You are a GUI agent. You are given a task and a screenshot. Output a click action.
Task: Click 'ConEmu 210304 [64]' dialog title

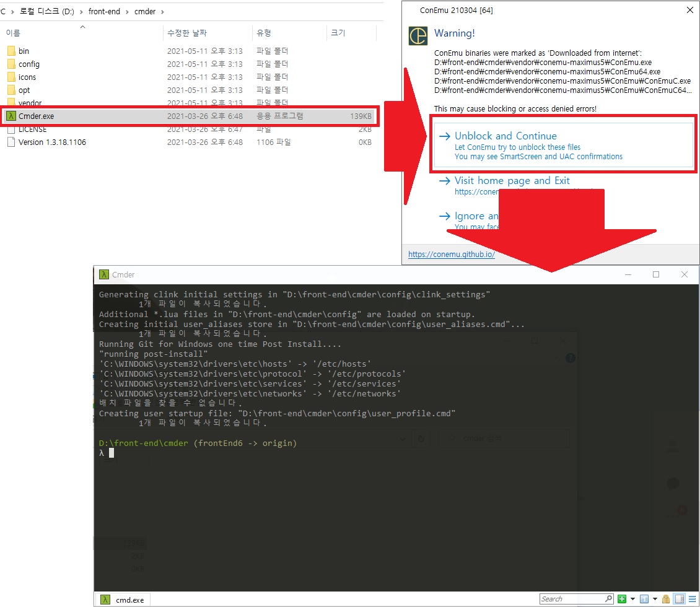457,11
